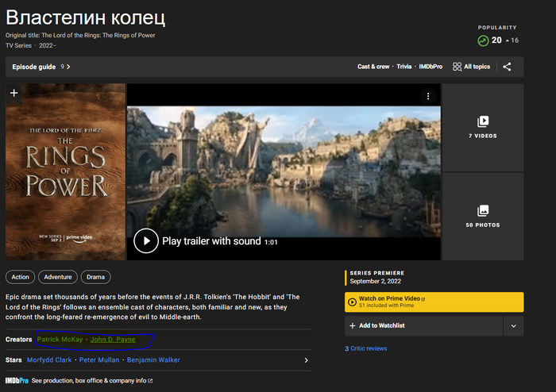556x392 pixels.
Task: Click the share icon
Action: tap(507, 67)
